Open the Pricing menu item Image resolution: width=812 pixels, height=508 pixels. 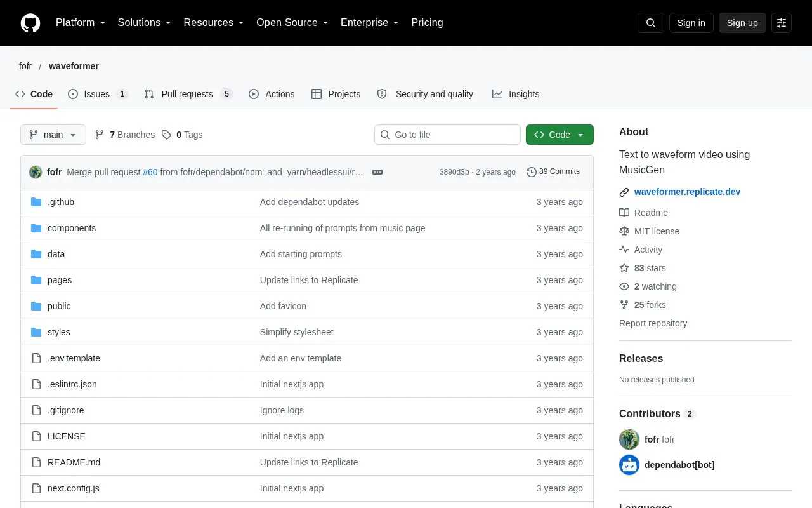pos(427,23)
